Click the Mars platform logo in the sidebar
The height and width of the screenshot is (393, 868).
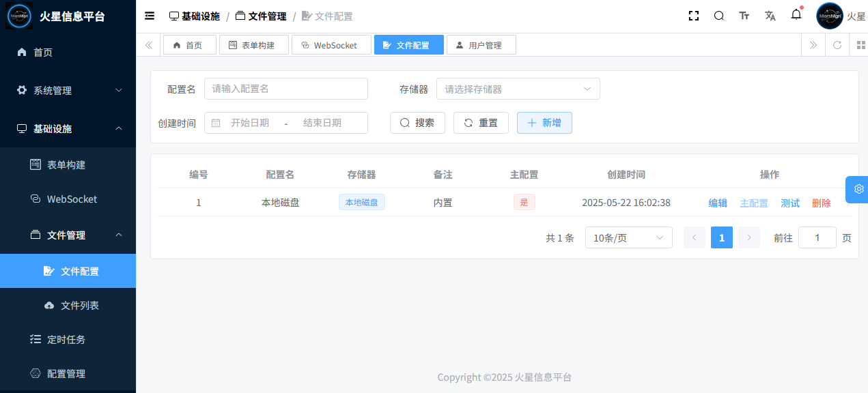pos(19,16)
